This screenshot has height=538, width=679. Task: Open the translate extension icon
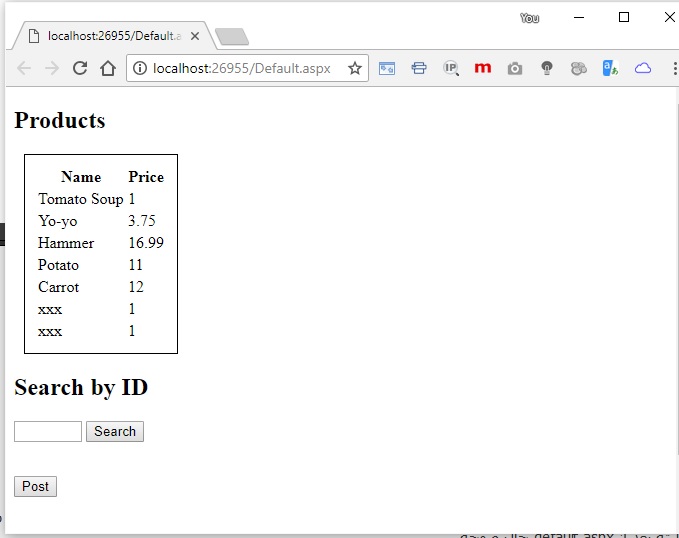(610, 68)
